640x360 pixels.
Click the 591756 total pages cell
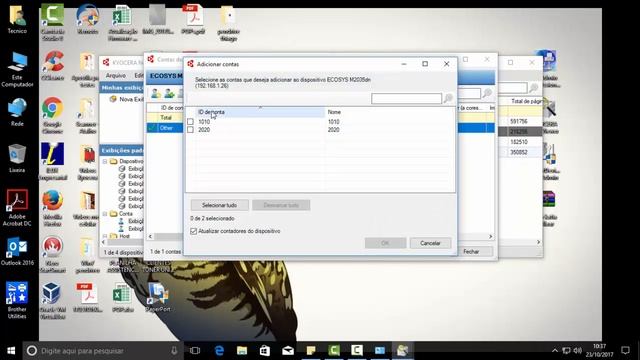(x=519, y=121)
